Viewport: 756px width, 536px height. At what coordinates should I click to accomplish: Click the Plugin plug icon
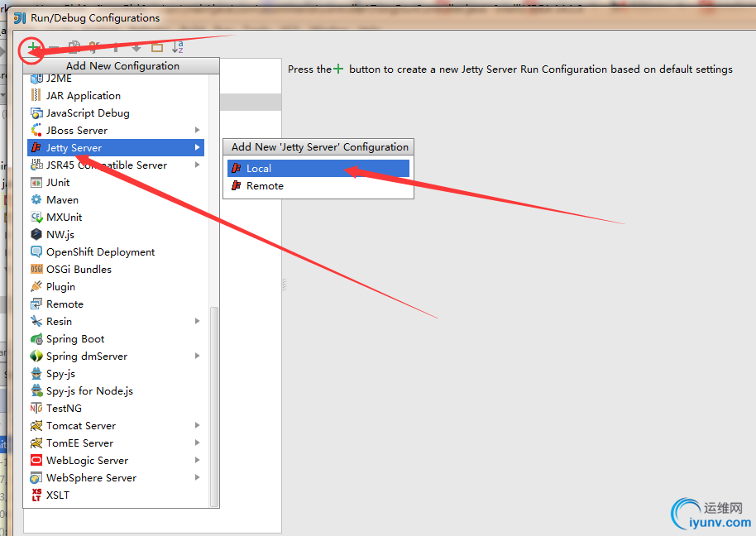[x=36, y=286]
